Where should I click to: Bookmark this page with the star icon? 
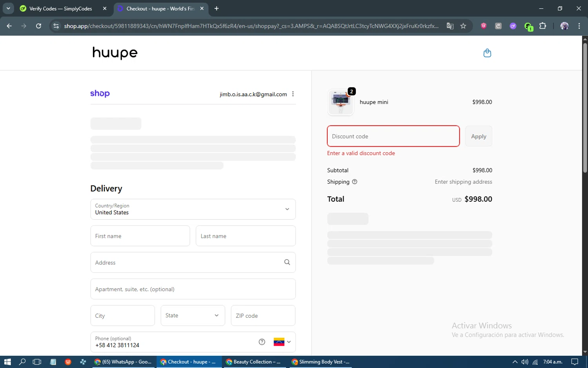point(463,26)
